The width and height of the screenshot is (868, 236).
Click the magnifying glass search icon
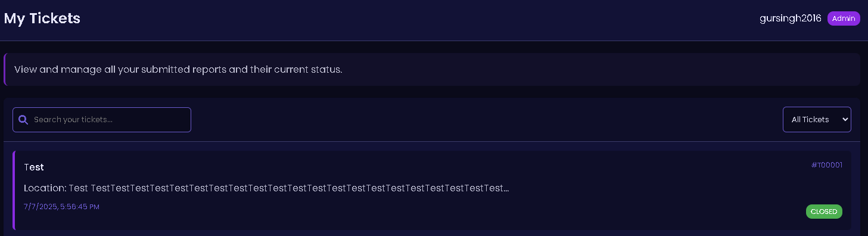pos(23,120)
